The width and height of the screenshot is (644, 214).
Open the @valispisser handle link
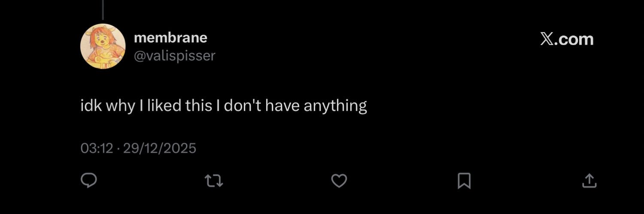point(174,55)
